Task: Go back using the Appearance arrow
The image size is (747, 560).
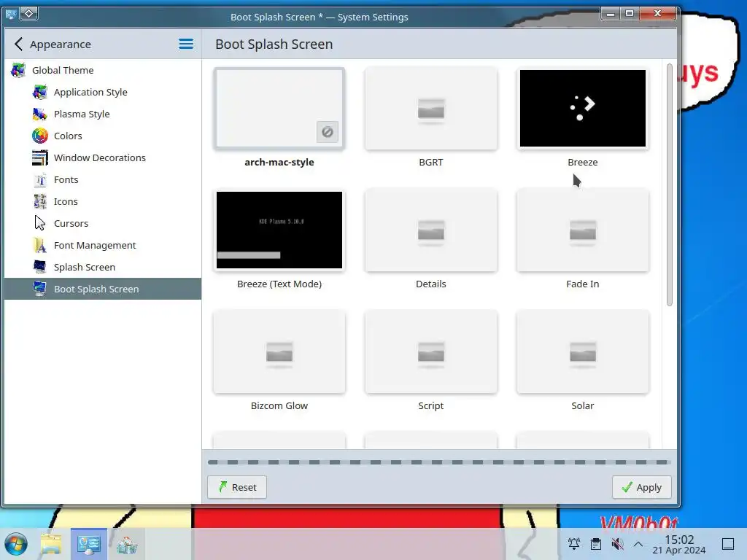Action: click(x=18, y=44)
